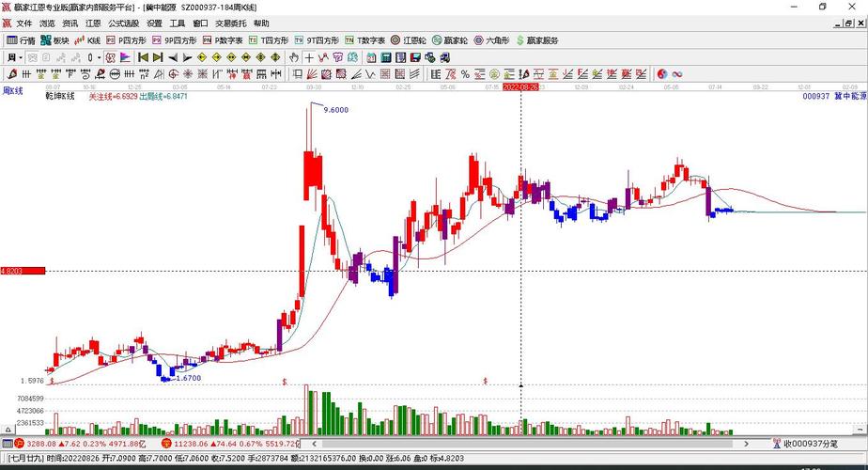868x470 pixels.
Task: Select the hand pan tool
Action: 294,57
